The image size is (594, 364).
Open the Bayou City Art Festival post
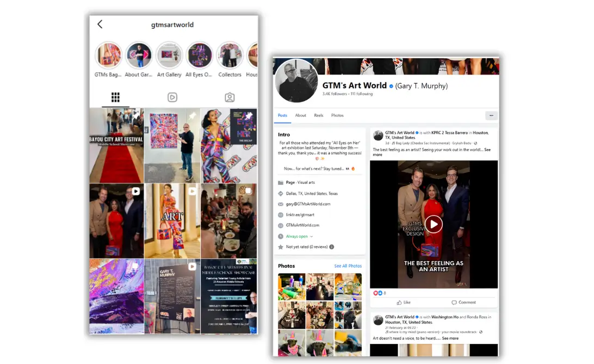[116, 145]
